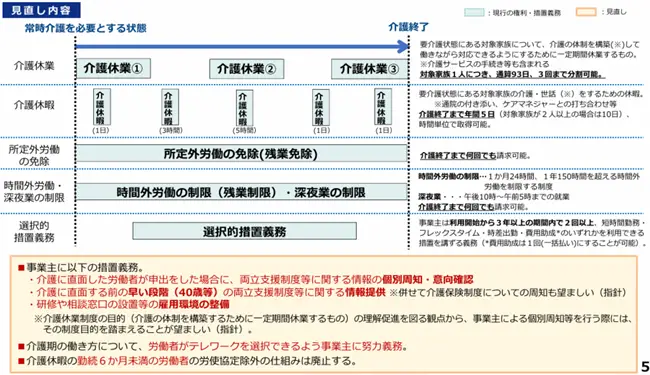Viewport: 650px width, 375px height.
Task: Click the left row label 時間外労働・深夜業の制限
Action: pyautogui.click(x=34, y=192)
